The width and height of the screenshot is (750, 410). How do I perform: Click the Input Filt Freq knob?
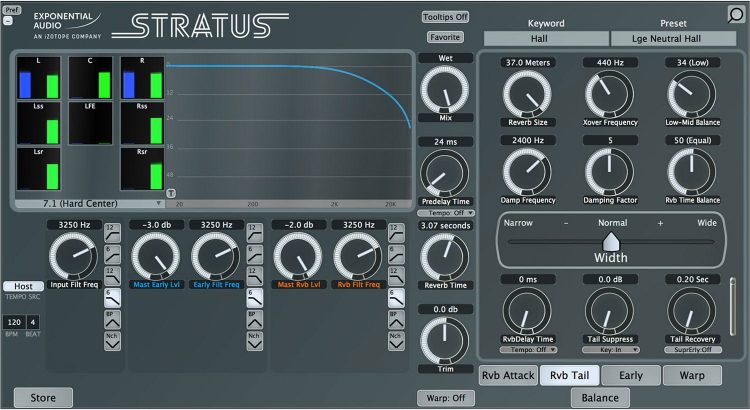point(74,256)
